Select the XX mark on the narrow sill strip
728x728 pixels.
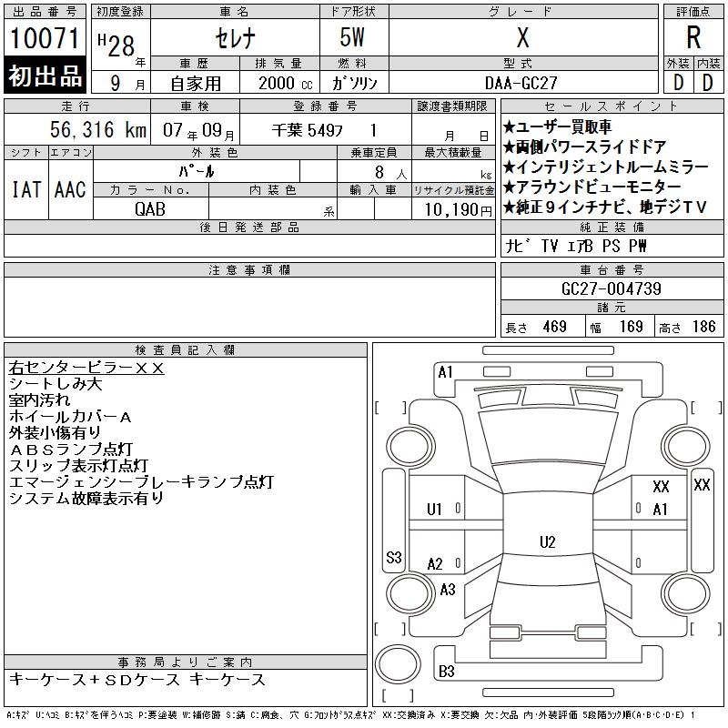702,485
